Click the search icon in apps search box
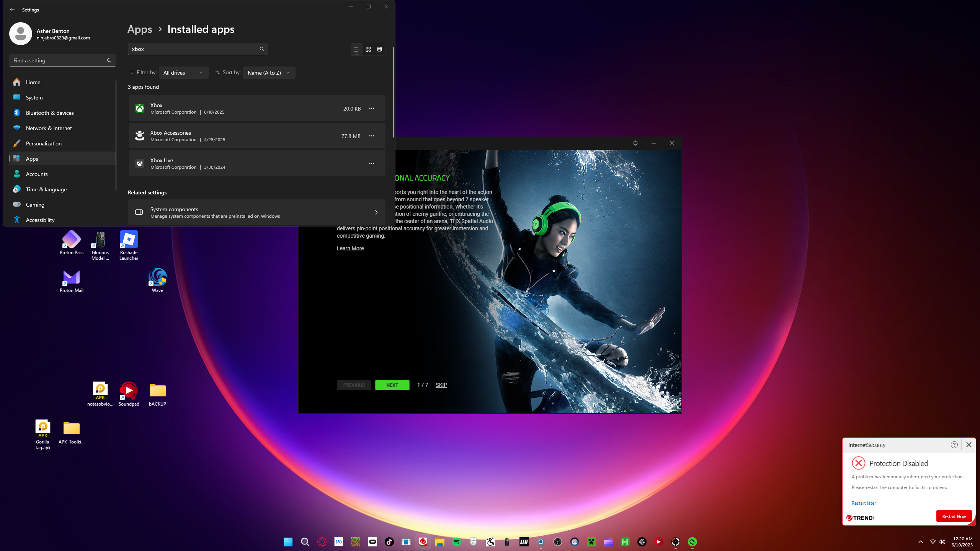The width and height of the screenshot is (980, 551). 262,49
